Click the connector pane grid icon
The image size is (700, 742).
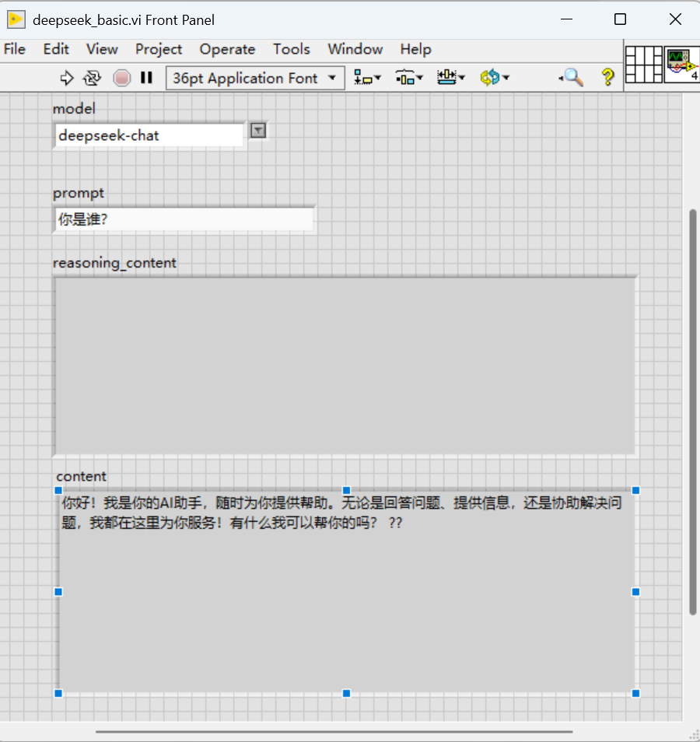[x=644, y=64]
